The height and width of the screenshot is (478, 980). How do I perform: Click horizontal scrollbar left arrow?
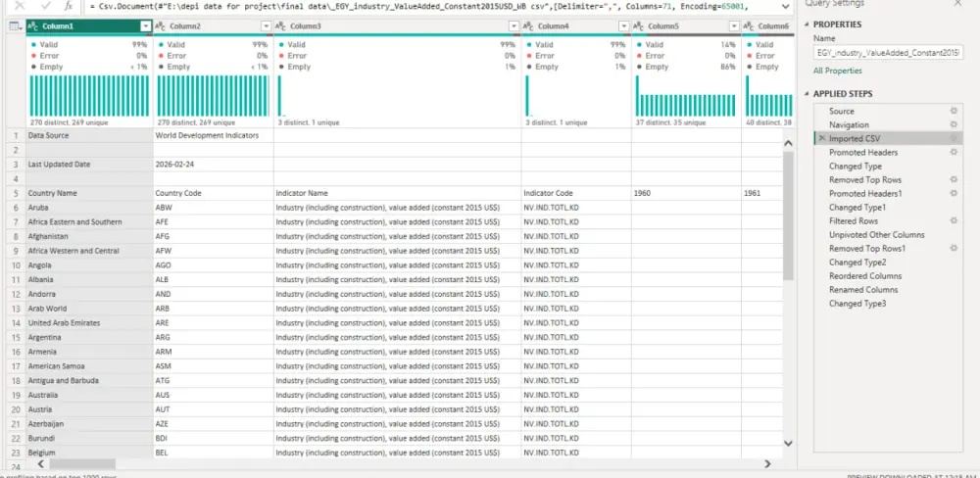(x=40, y=463)
